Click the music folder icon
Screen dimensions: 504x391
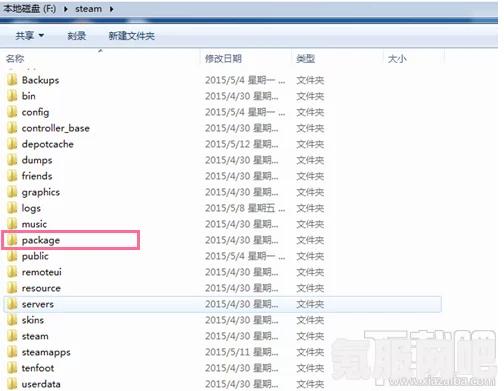click(x=12, y=224)
